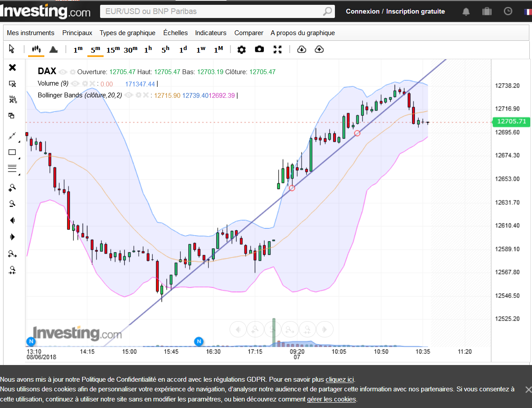Set timeframe to 1 minute
The width and height of the screenshot is (532, 408).
click(78, 50)
